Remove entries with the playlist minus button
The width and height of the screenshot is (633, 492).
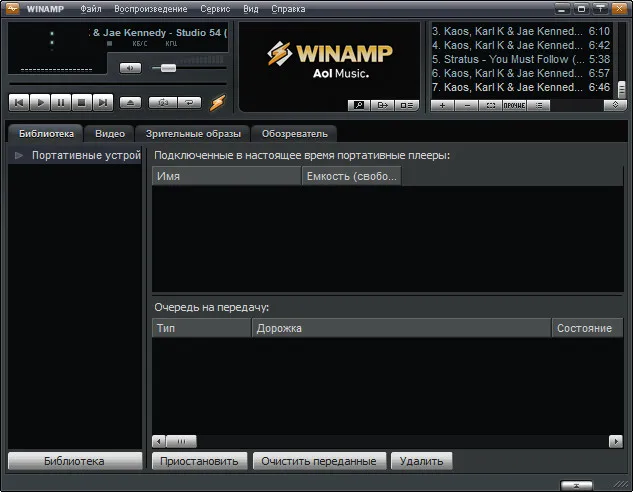coord(467,105)
